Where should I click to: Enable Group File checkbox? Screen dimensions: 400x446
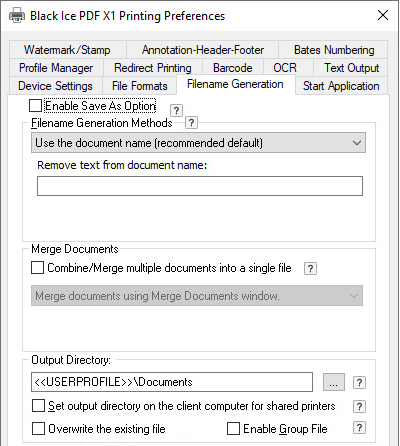tap(233, 429)
